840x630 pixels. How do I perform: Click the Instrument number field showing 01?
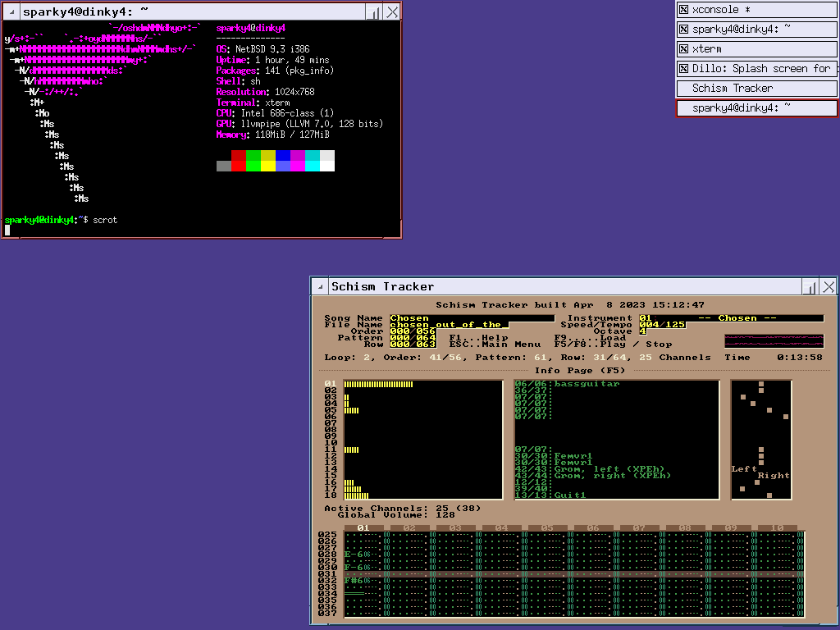[x=646, y=318]
